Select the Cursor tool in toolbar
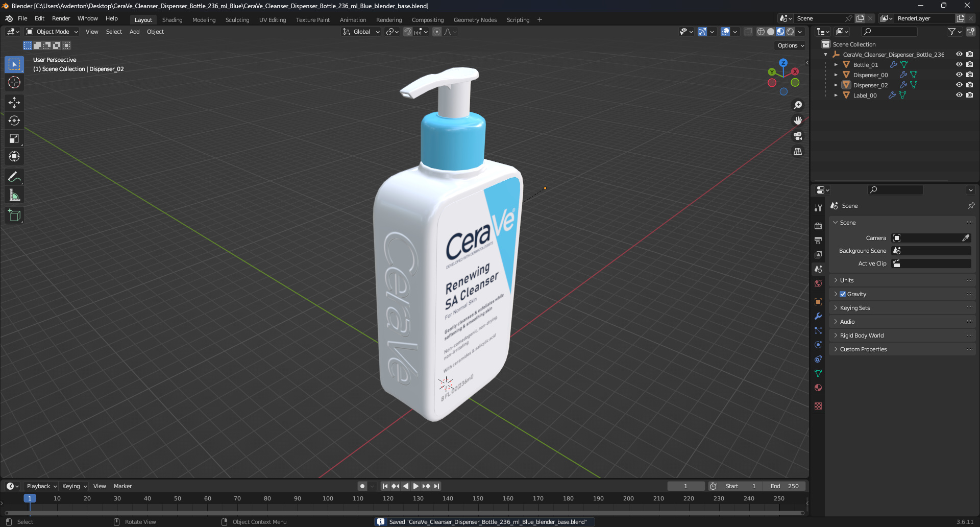980x527 pixels. (14, 82)
